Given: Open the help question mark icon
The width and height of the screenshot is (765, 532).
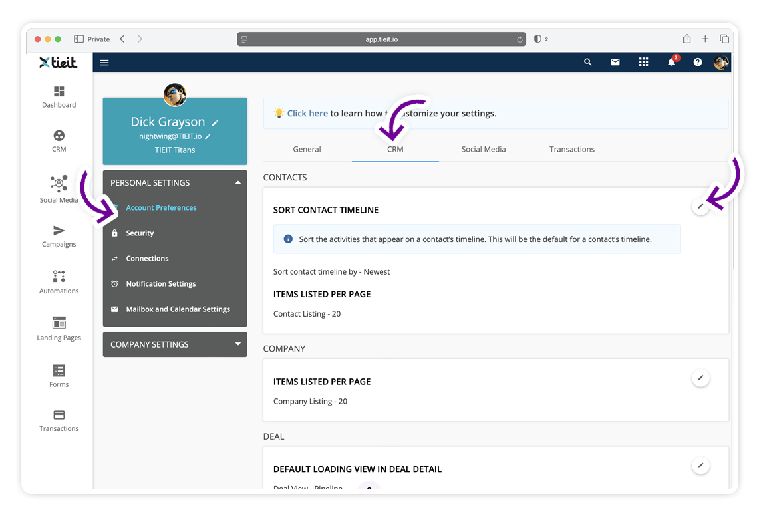Looking at the screenshot, I should pyautogui.click(x=698, y=62).
